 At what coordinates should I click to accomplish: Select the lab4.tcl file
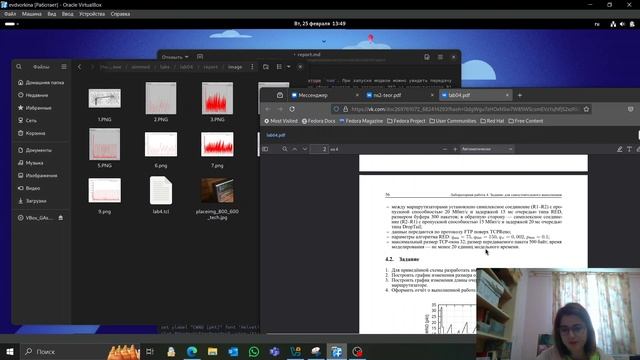click(161, 191)
